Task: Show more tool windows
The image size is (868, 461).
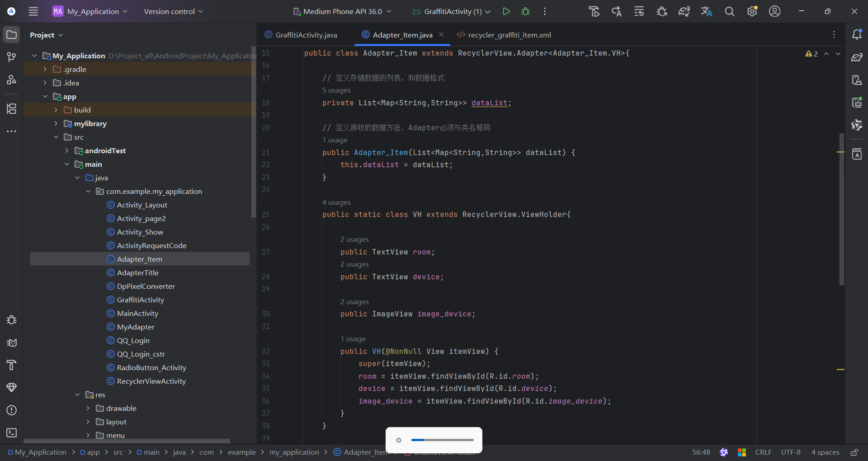Action: (x=12, y=131)
